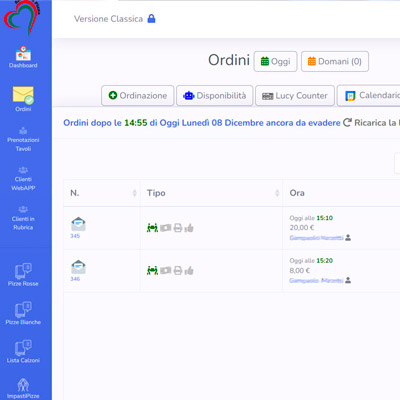Open Lista Calzoni in the sidebar
Viewport: 400px width, 400px height.
coord(23,352)
